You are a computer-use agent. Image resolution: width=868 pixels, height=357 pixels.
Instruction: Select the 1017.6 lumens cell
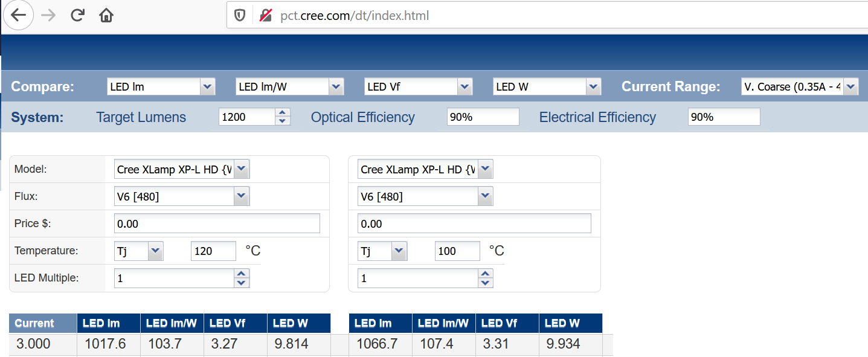[109, 344]
